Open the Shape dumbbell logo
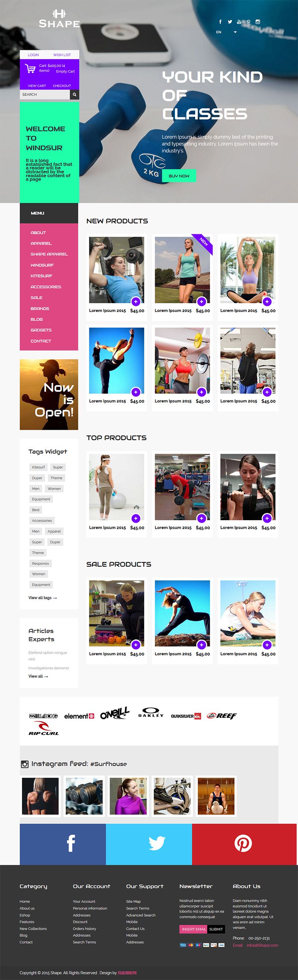 click(59, 19)
